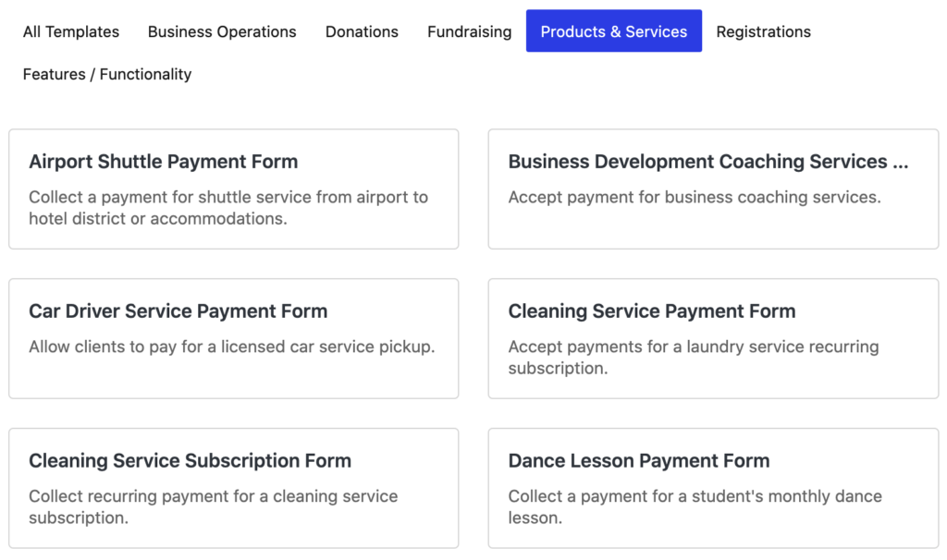Open the Dance Lesson Payment Form title
The width and height of the screenshot is (947, 560).
point(638,461)
